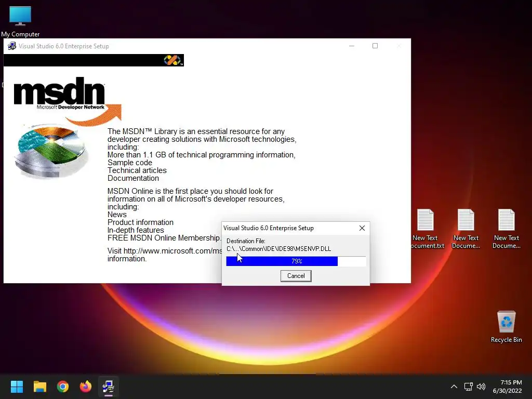Click the Setup window title bar icon
532x399 pixels.
pos(12,46)
